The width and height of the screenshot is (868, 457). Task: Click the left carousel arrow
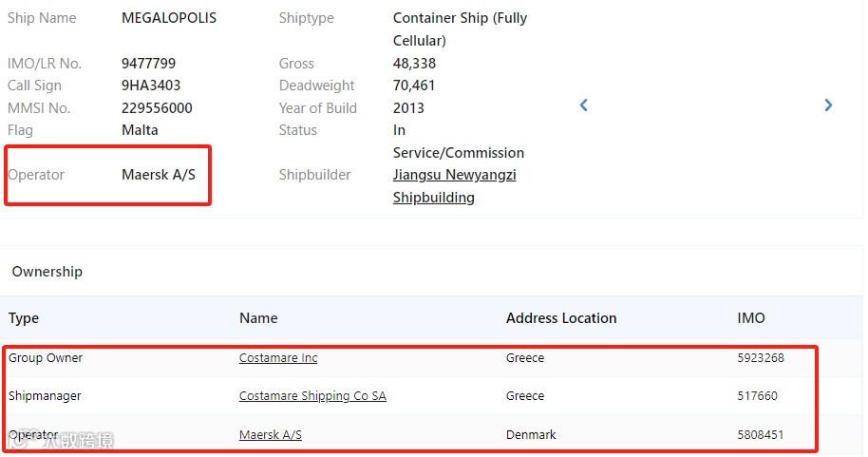click(584, 105)
